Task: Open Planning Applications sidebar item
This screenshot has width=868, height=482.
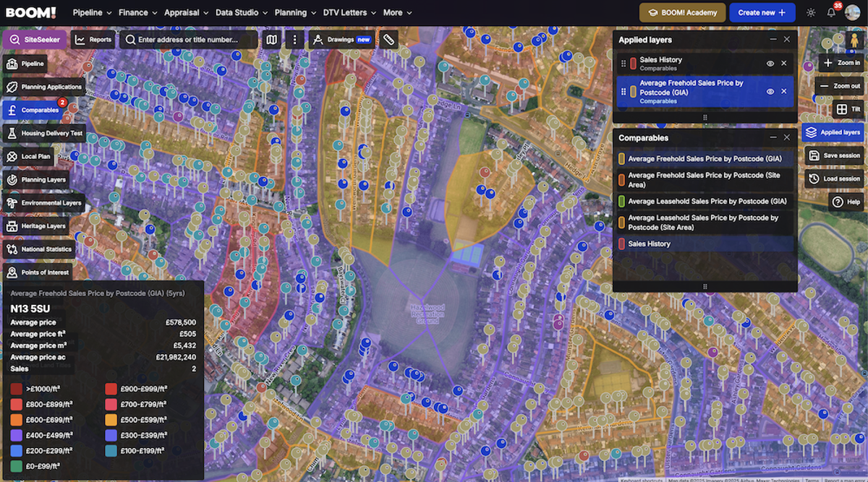Action: [43, 87]
